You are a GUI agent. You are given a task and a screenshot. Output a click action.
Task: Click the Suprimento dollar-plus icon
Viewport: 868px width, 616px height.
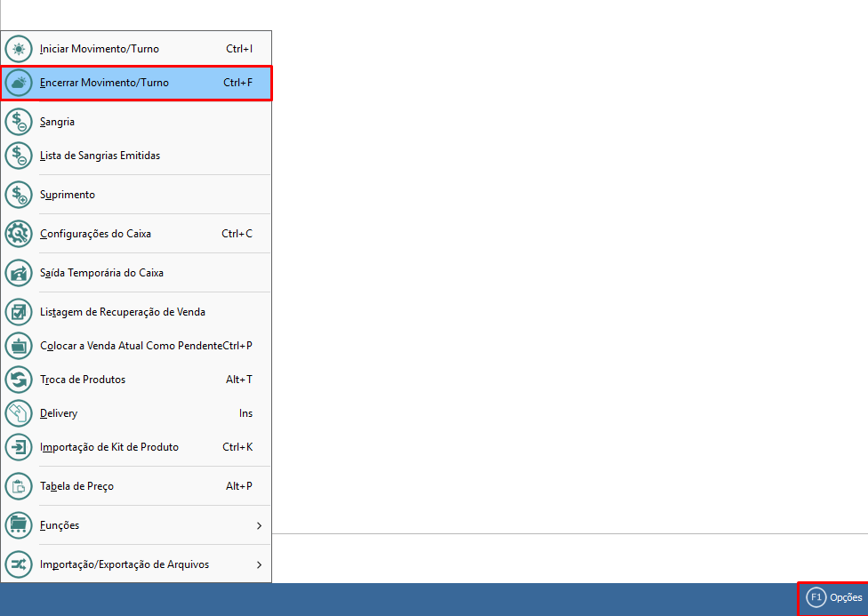coord(19,195)
